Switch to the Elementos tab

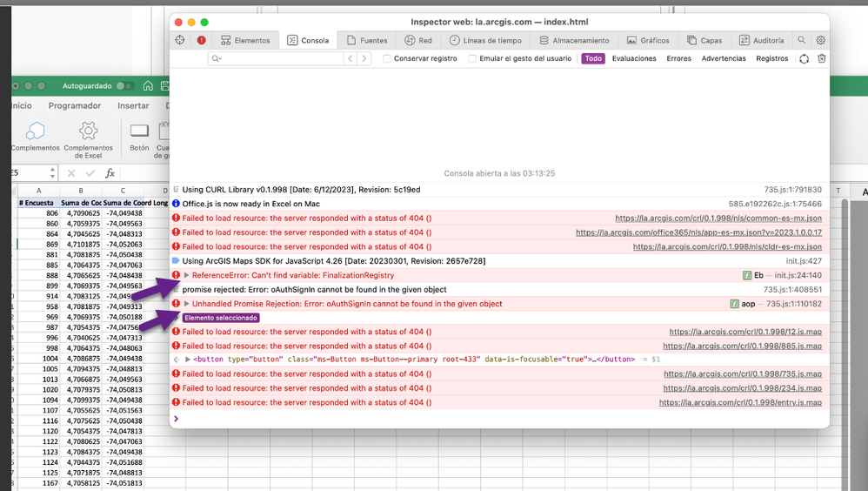[245, 40]
